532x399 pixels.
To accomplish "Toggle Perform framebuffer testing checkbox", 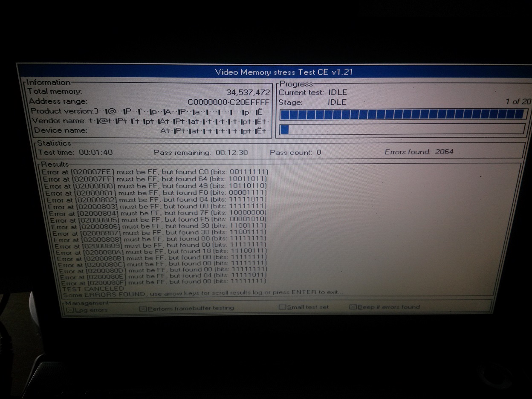I will click(x=143, y=309).
